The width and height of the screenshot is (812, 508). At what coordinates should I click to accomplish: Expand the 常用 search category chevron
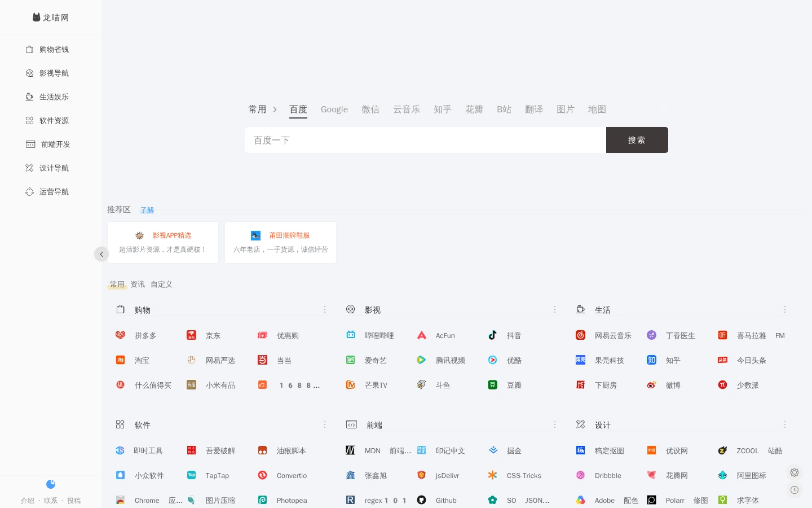pos(275,110)
